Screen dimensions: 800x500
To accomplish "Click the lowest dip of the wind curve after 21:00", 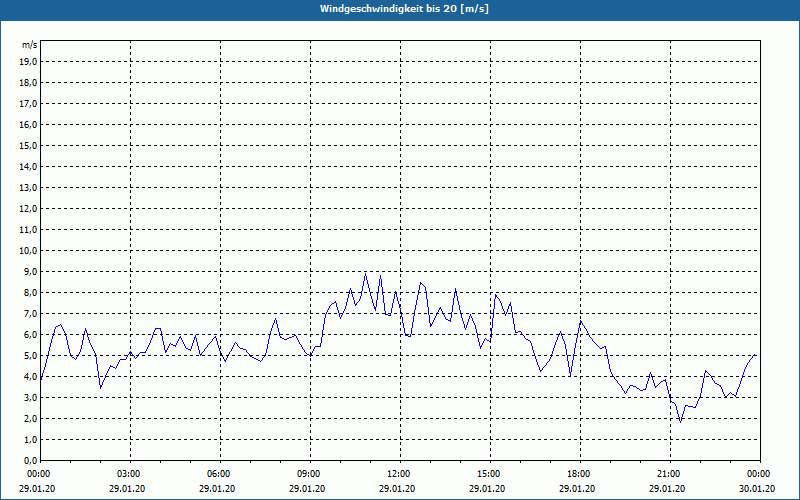I will (x=680, y=421).
